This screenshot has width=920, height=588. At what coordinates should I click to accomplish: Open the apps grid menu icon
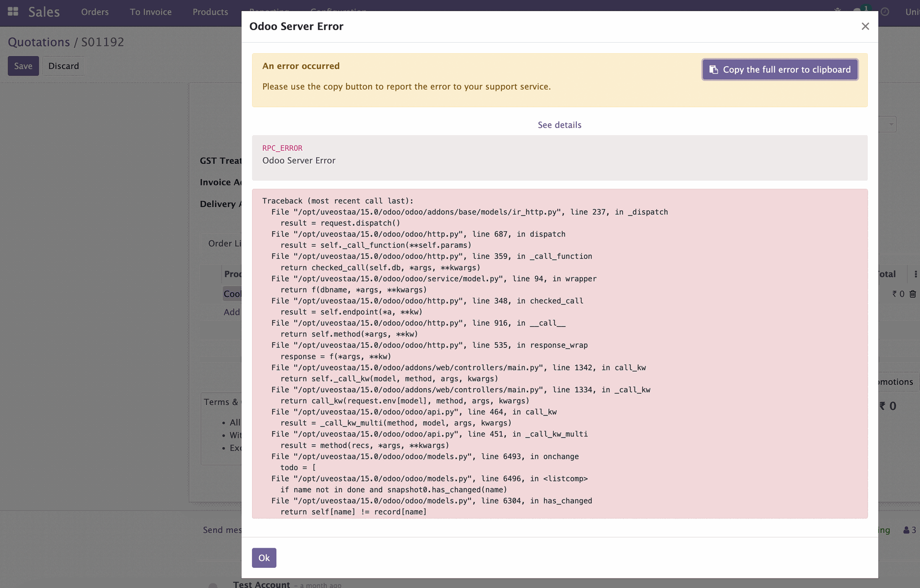(13, 12)
